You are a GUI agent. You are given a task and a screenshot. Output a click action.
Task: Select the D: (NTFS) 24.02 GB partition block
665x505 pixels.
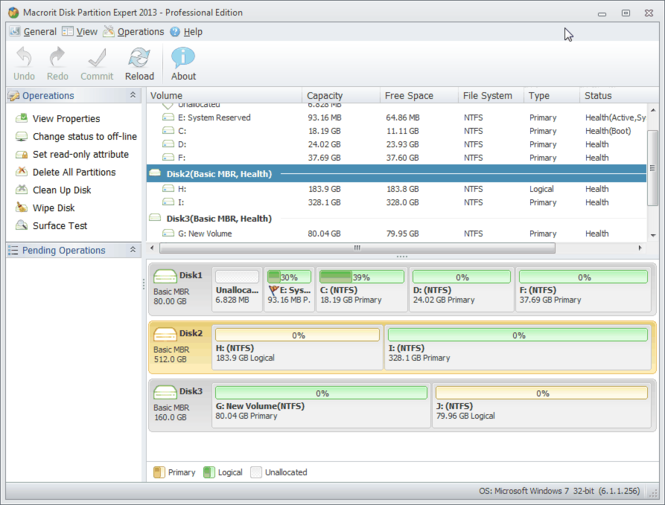click(x=461, y=290)
